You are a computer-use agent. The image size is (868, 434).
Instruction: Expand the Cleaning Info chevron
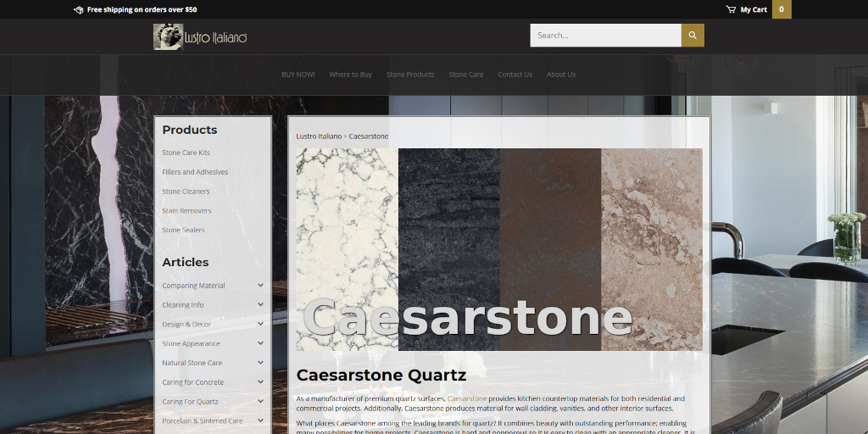pyautogui.click(x=260, y=304)
